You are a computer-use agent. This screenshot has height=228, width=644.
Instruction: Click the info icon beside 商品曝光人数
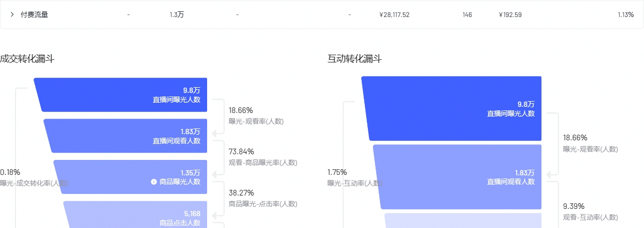tap(154, 182)
